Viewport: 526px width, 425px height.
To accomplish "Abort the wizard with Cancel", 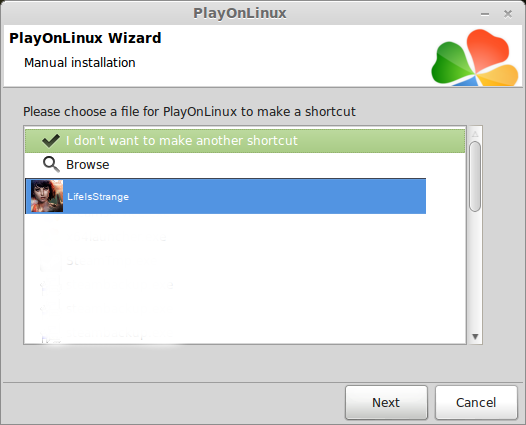I will click(x=476, y=403).
